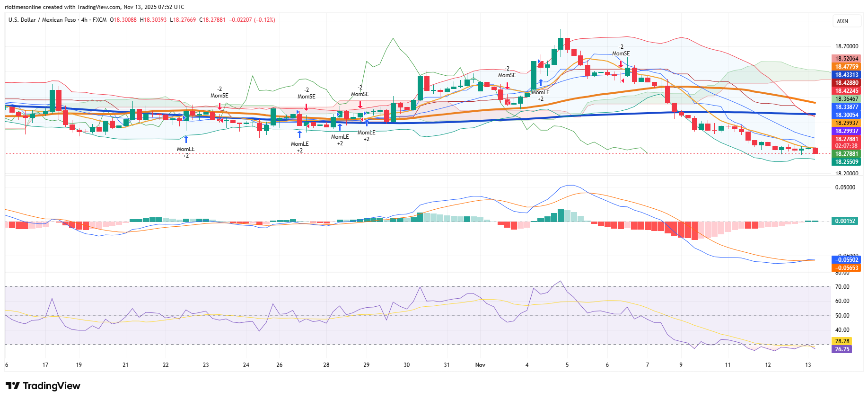Select the orange signal value −0.05653
This screenshot has height=400, width=868.
coord(847,268)
